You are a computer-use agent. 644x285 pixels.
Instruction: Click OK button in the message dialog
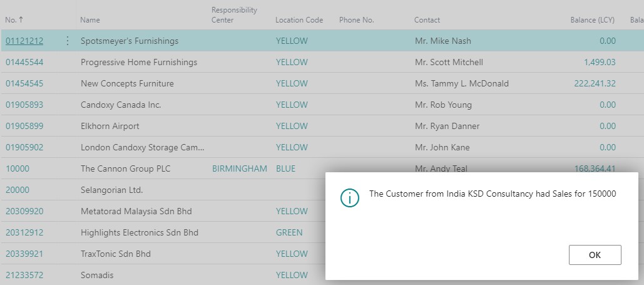pyautogui.click(x=595, y=255)
